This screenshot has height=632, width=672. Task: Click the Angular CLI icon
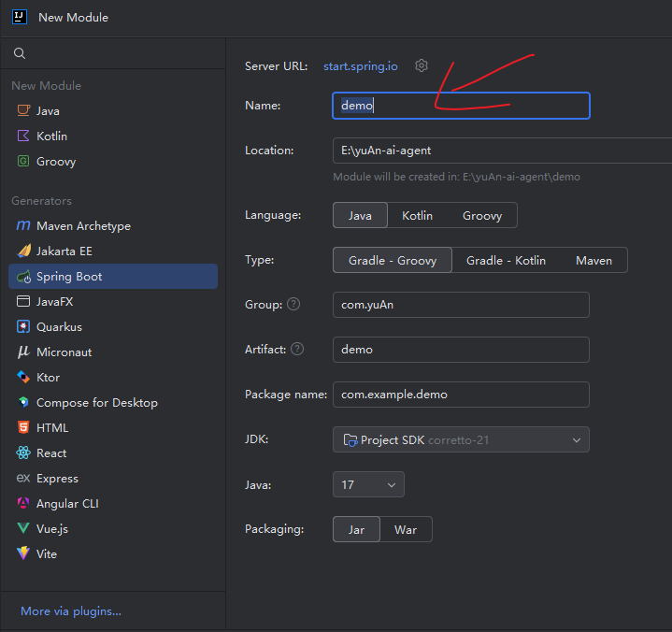(x=23, y=503)
